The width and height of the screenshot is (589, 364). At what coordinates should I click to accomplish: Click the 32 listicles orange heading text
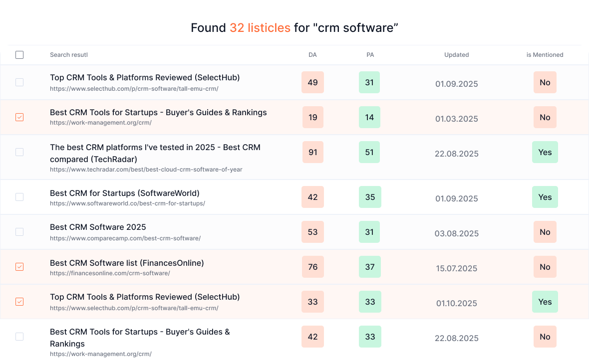[260, 28]
